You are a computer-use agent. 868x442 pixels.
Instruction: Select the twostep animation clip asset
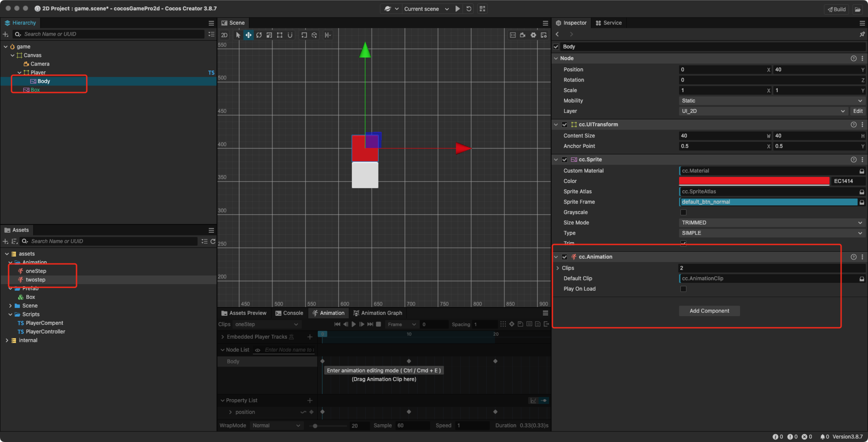point(35,280)
